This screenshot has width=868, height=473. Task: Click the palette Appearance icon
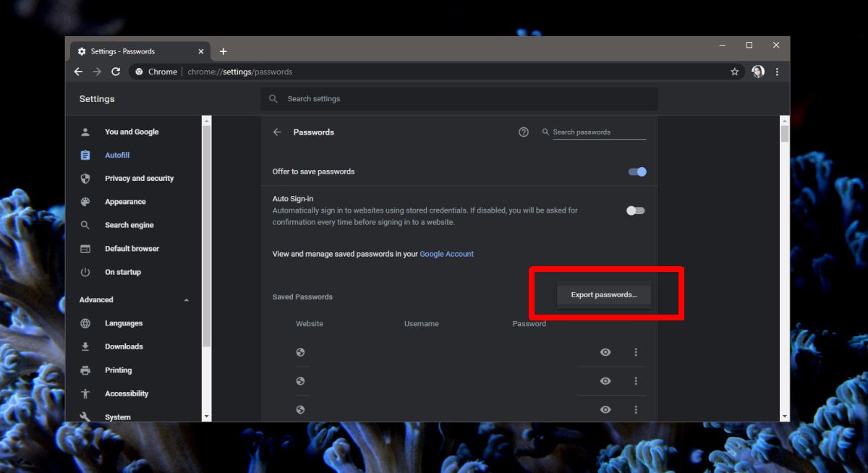click(x=85, y=202)
